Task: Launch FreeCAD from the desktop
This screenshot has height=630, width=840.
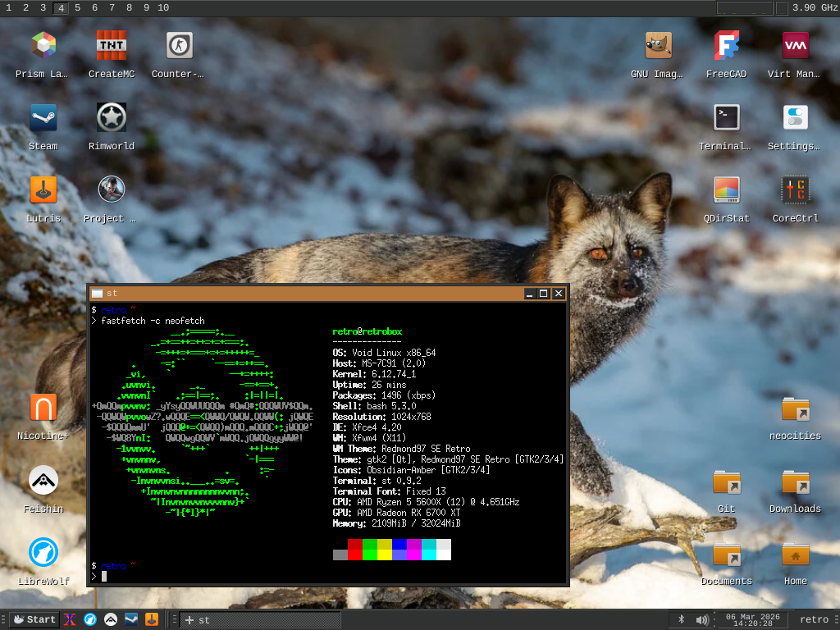Action: (726, 46)
